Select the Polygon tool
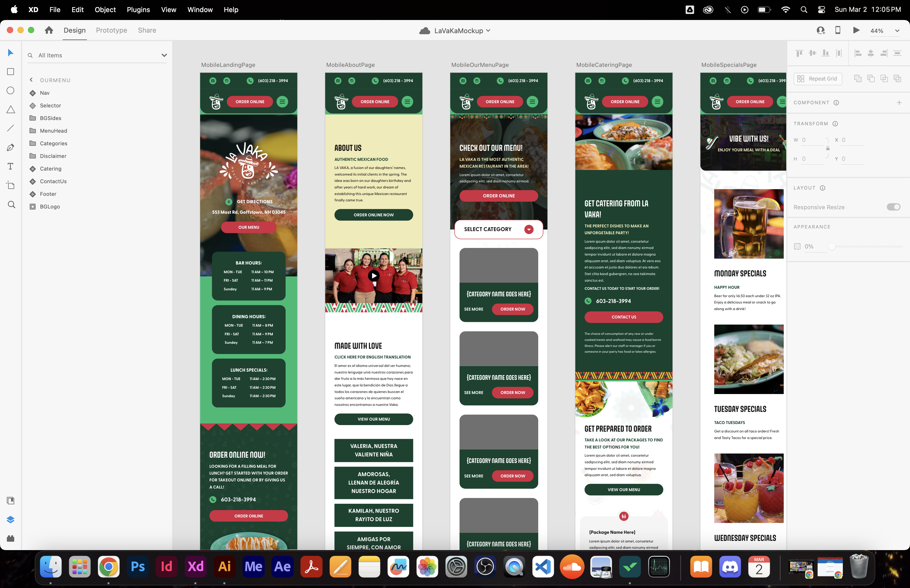The image size is (910, 588). [x=11, y=109]
